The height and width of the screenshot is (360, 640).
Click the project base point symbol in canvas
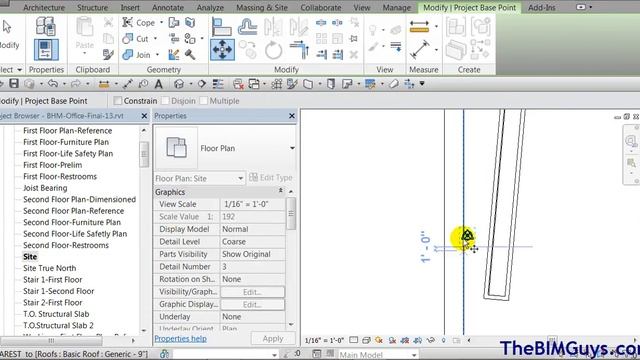467,236
